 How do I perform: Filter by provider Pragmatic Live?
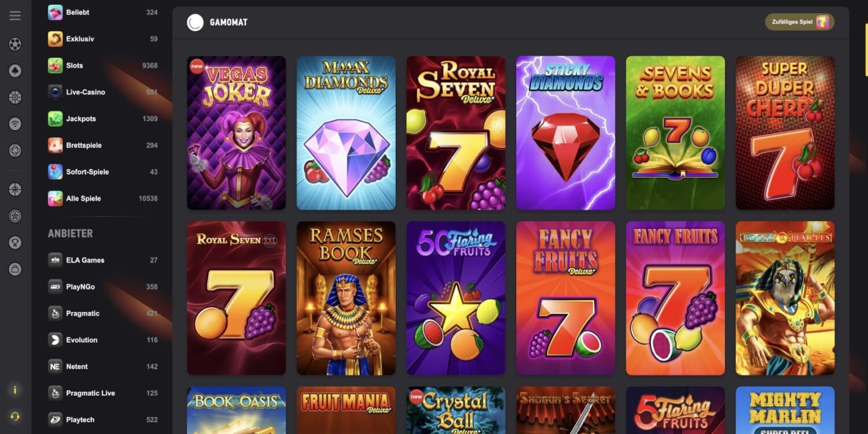click(103, 393)
